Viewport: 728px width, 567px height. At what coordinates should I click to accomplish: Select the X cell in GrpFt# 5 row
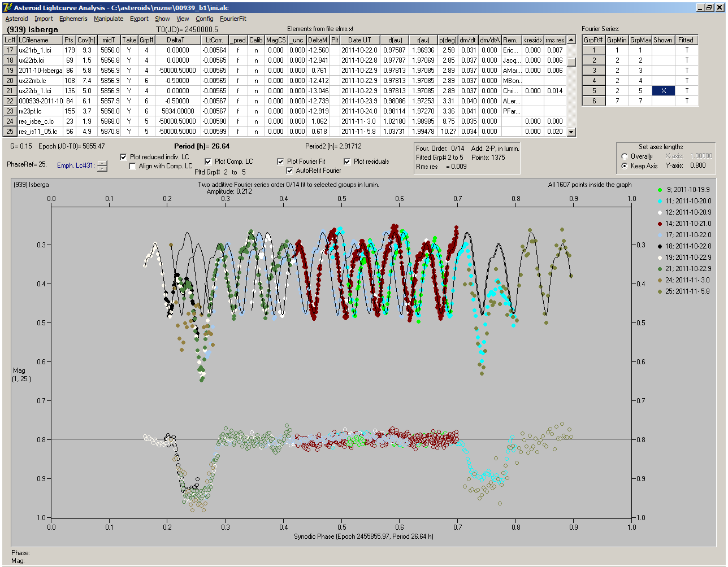(663, 91)
